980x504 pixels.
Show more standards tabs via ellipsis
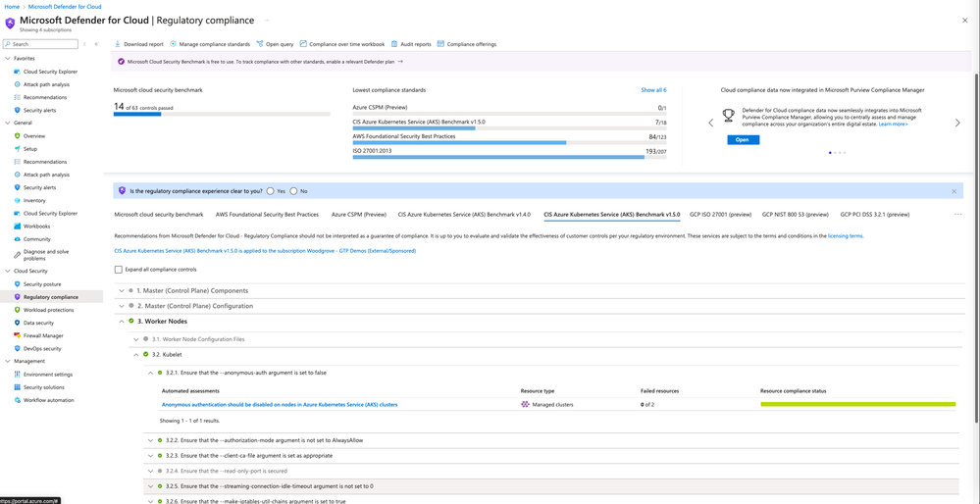tap(958, 214)
